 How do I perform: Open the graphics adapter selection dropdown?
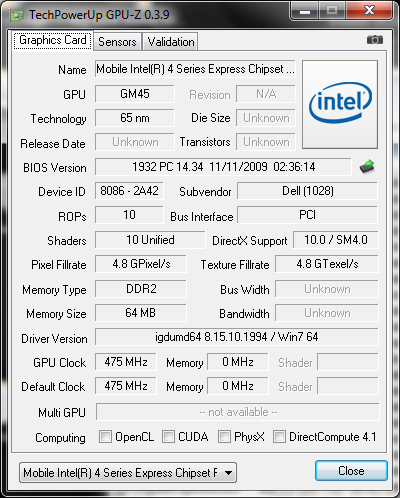(128, 472)
